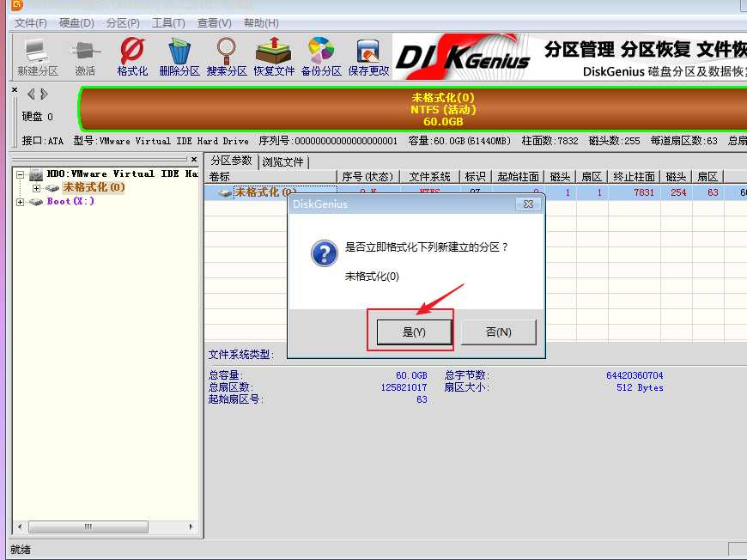Close the DiskGenius dialog
This screenshot has width=747, height=560.
tap(528, 204)
